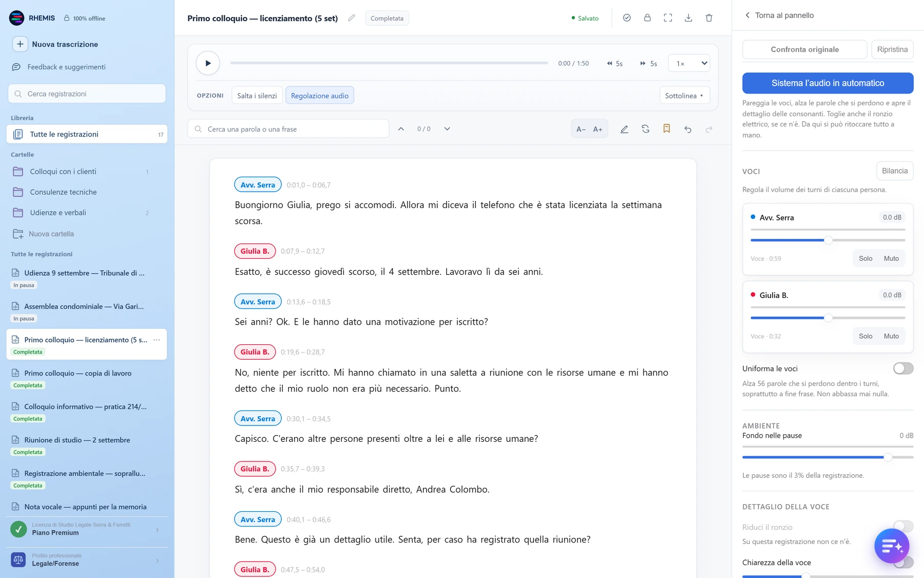The image size is (924, 578).
Task: Toggle Uniforma le voci switch
Action: pos(903,368)
